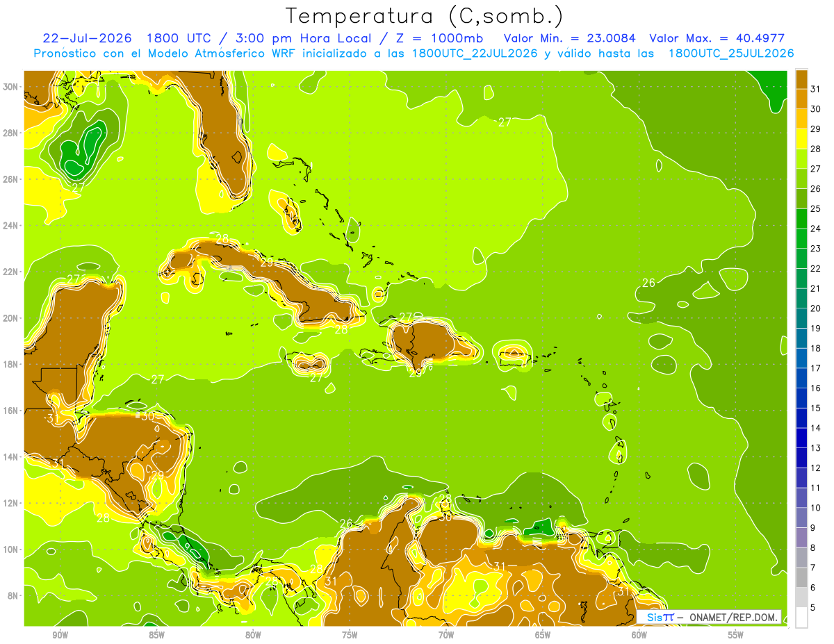Click validity time "1800UTC_25JUL2026"
Viewport: 834px width, 644px height.
point(731,53)
